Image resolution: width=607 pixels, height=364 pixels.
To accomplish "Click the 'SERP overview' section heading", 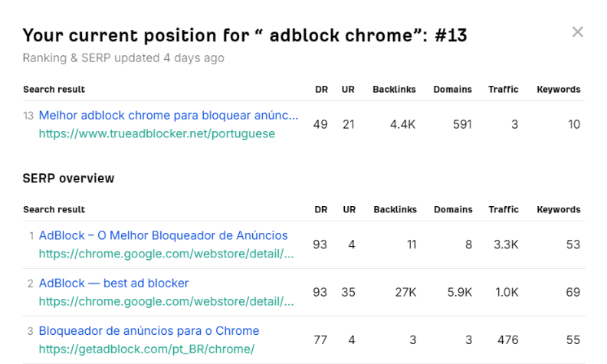I will (69, 179).
